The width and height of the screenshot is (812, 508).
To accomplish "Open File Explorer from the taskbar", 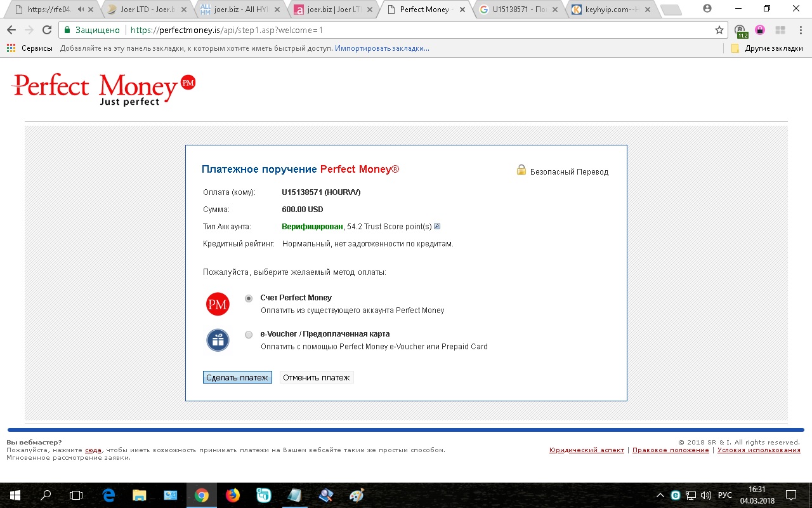I will (x=140, y=495).
